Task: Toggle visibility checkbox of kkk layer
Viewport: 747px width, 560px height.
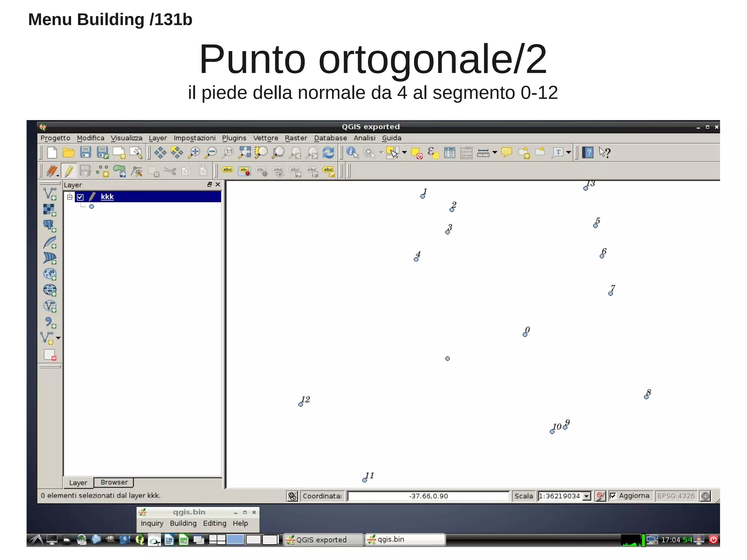Action: [x=80, y=197]
